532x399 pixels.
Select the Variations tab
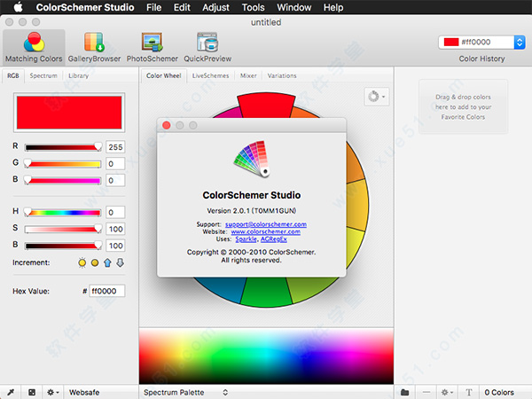pos(282,75)
